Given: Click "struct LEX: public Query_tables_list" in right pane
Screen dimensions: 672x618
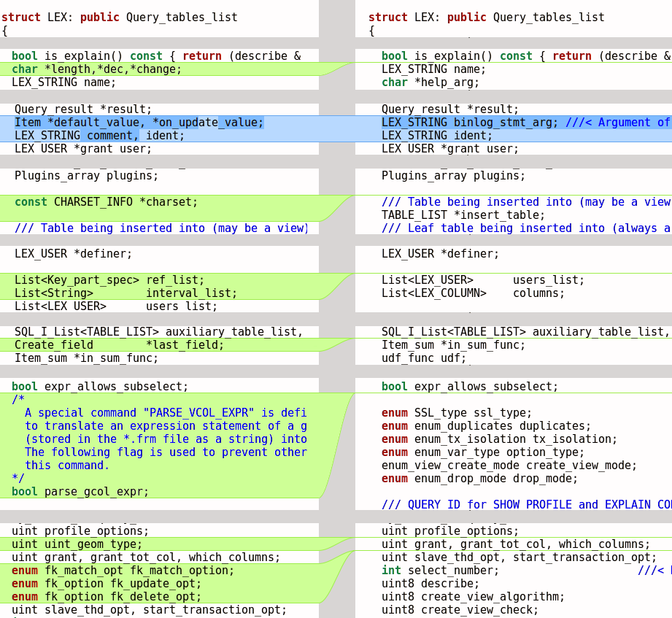Looking at the screenshot, I should pos(487,17).
